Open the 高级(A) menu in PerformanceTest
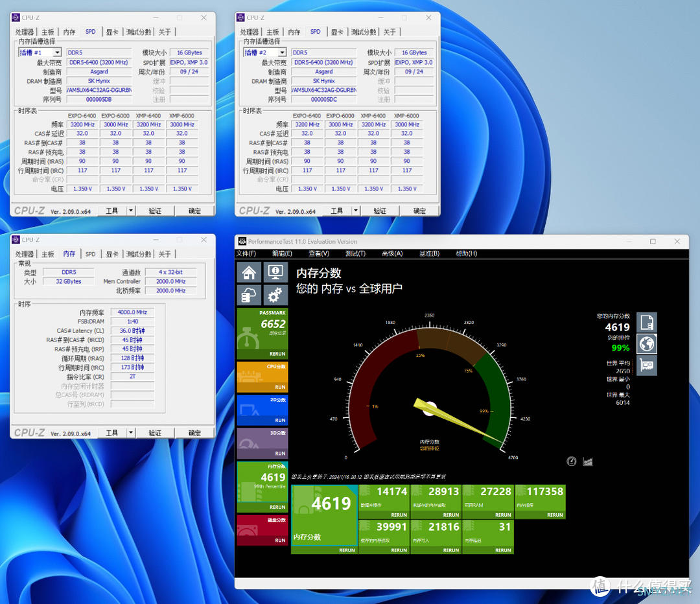The width and height of the screenshot is (700, 604). pyautogui.click(x=392, y=253)
